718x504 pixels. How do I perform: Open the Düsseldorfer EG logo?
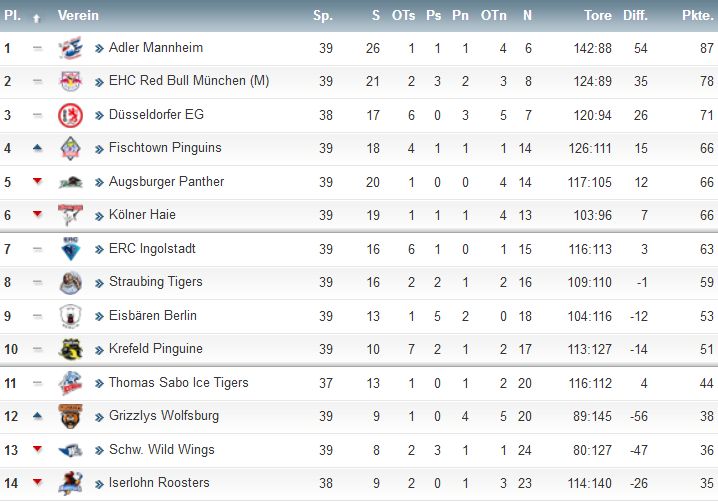click(71, 115)
